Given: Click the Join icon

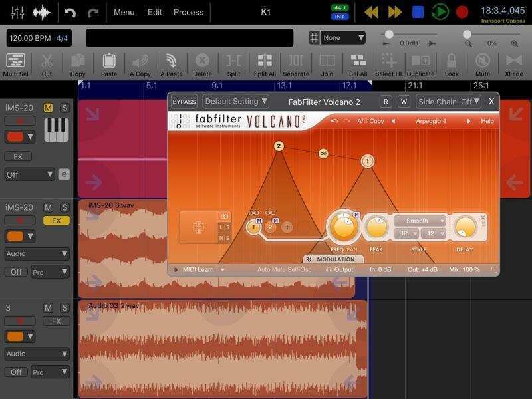Looking at the screenshot, I should coord(327,65).
